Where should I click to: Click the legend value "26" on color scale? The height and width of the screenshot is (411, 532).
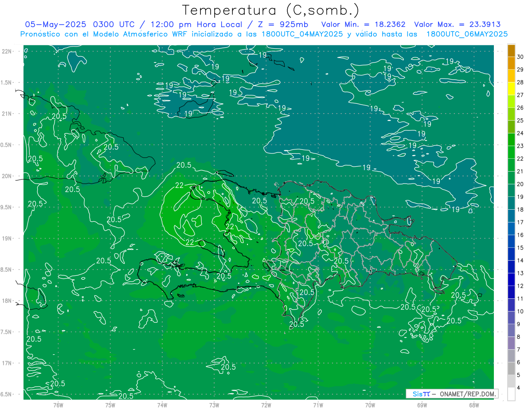click(520, 108)
